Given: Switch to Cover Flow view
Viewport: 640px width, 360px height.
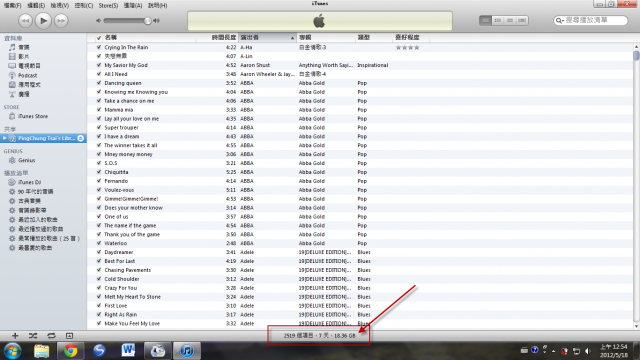Looking at the screenshot, I should tap(522, 20).
